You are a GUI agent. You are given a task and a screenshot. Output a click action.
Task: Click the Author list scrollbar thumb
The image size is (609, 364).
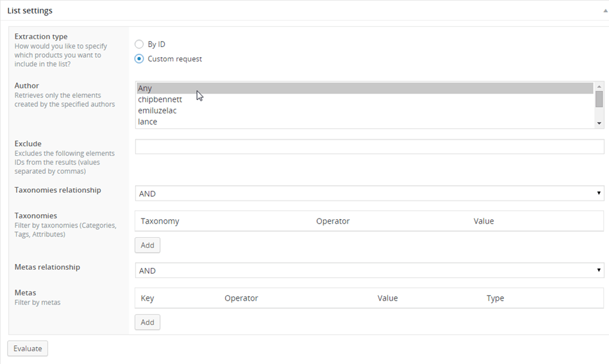[599, 99]
